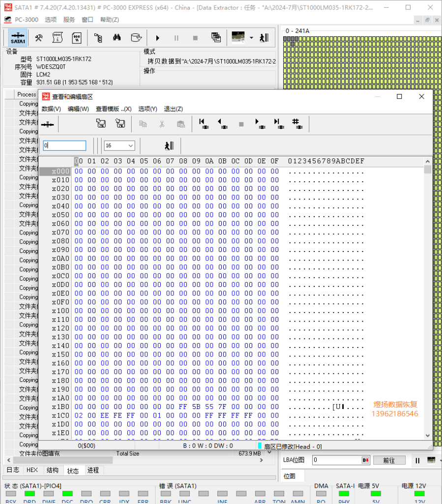Click the drive with arrow icon
Viewport: 442px width, 504px height.
136,38
